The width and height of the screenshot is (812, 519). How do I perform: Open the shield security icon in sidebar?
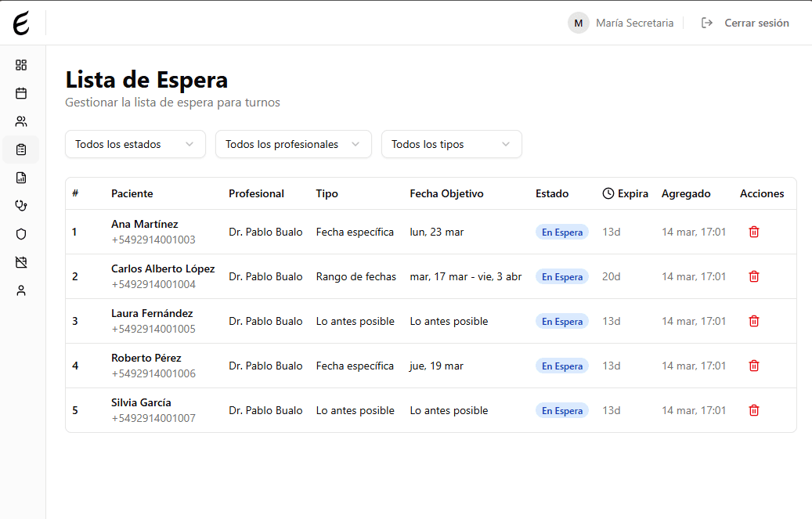[x=21, y=234]
